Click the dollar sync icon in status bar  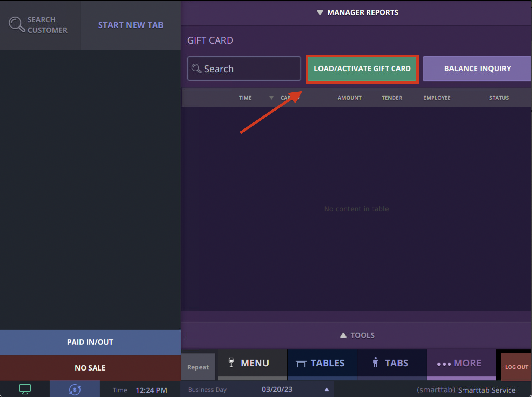pyautogui.click(x=75, y=389)
